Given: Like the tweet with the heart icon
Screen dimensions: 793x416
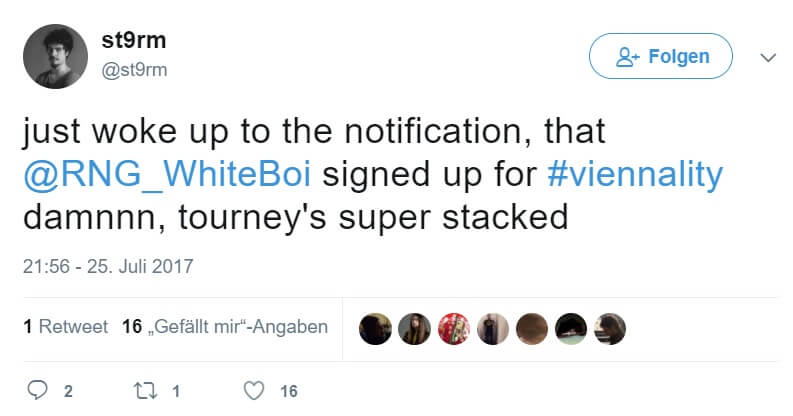Looking at the screenshot, I should tap(255, 391).
